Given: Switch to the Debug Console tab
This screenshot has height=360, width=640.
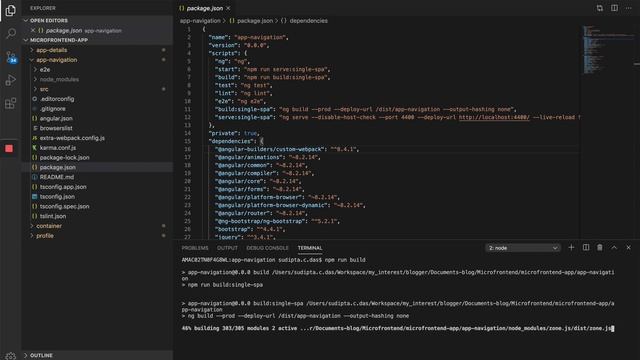Looking at the screenshot, I should click(267, 248).
